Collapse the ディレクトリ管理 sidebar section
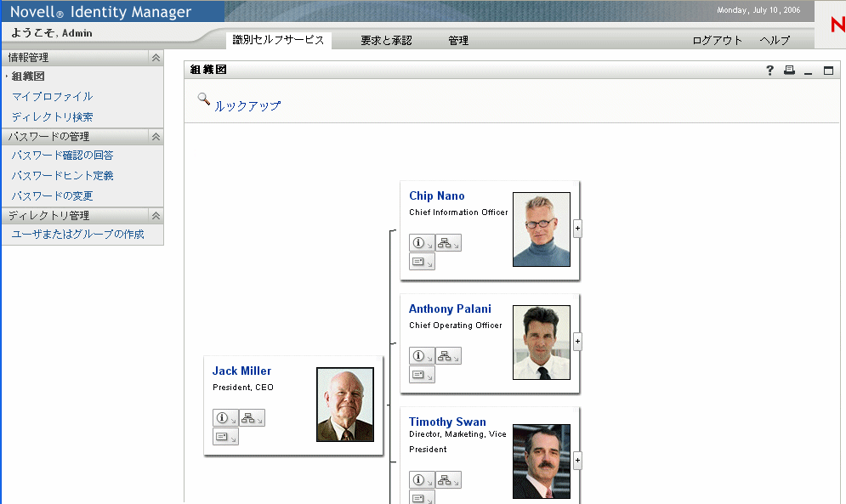 (x=156, y=216)
